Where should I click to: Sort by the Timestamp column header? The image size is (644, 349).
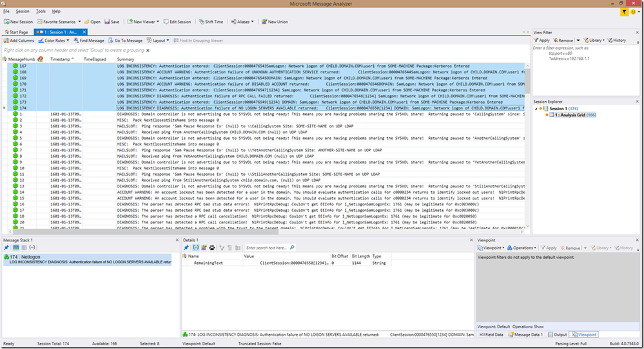(x=62, y=59)
